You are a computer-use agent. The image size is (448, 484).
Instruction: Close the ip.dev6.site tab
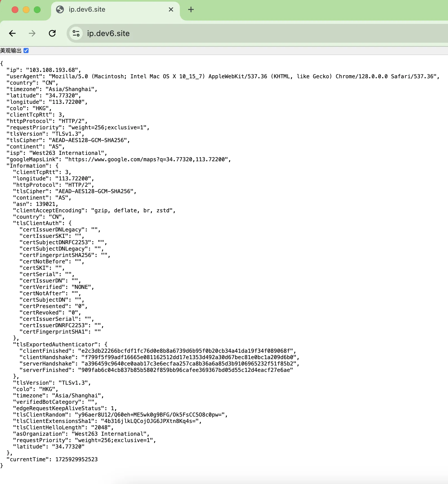pyautogui.click(x=171, y=10)
